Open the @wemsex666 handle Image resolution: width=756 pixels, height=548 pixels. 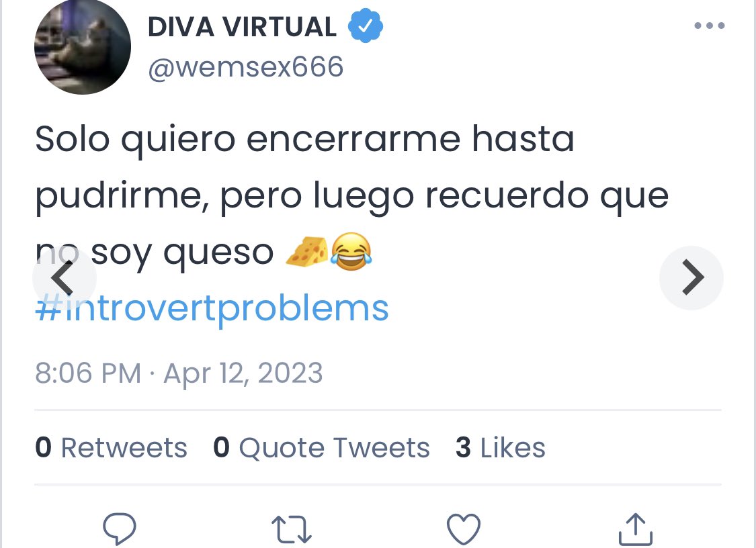pyautogui.click(x=246, y=67)
